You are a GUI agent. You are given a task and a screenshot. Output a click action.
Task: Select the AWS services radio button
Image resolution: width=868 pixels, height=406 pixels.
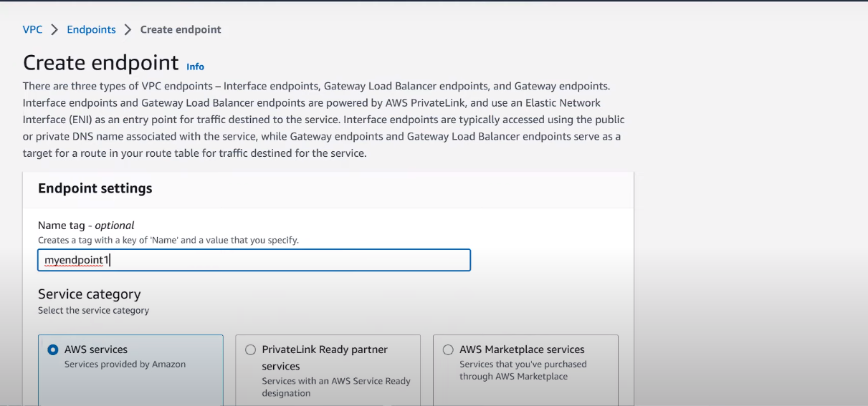tap(52, 350)
